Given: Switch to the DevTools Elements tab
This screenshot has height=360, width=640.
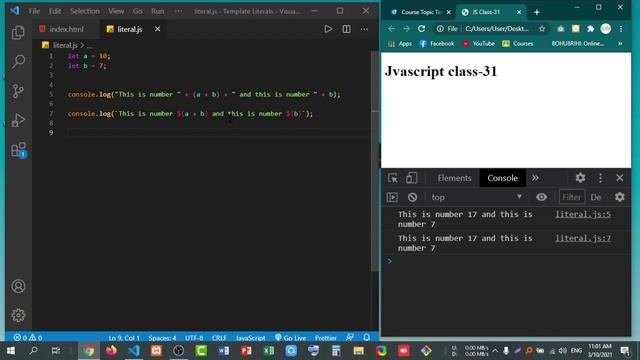Looking at the screenshot, I should (x=454, y=178).
